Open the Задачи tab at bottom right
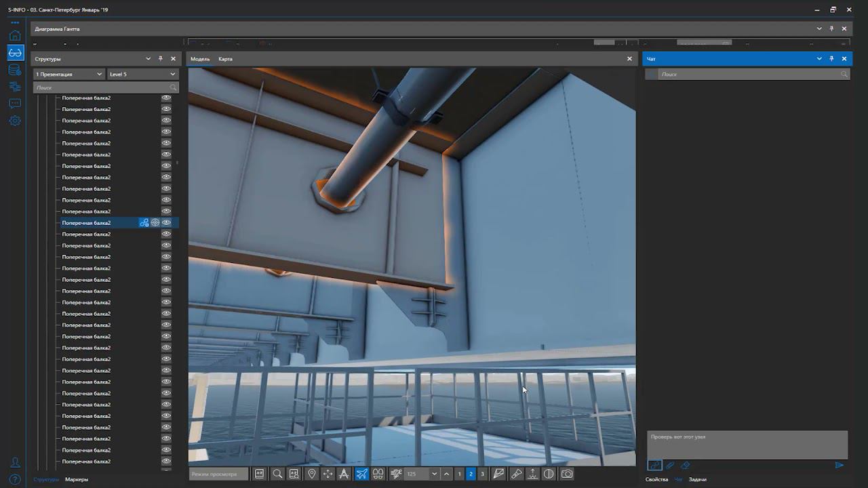The image size is (868, 488). [x=697, y=479]
